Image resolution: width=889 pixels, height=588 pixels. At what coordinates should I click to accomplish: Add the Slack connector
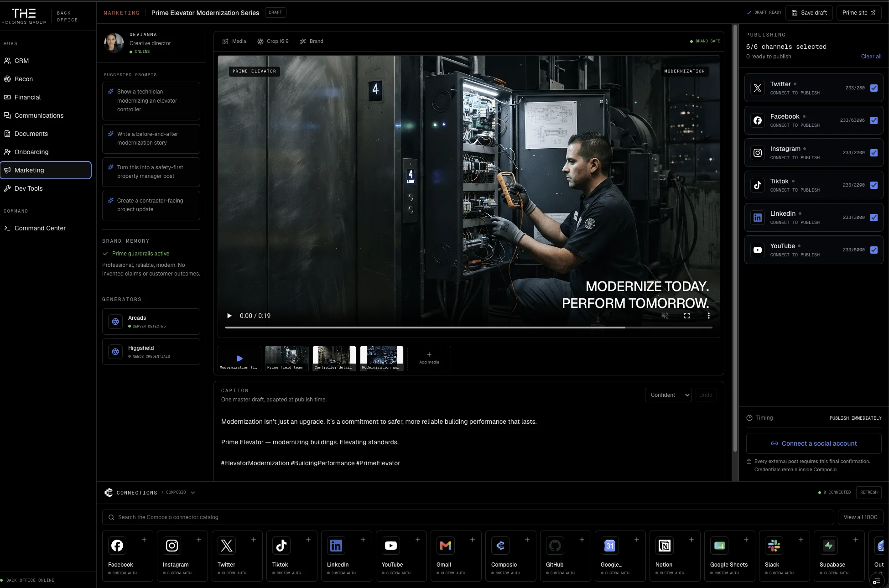(801, 540)
